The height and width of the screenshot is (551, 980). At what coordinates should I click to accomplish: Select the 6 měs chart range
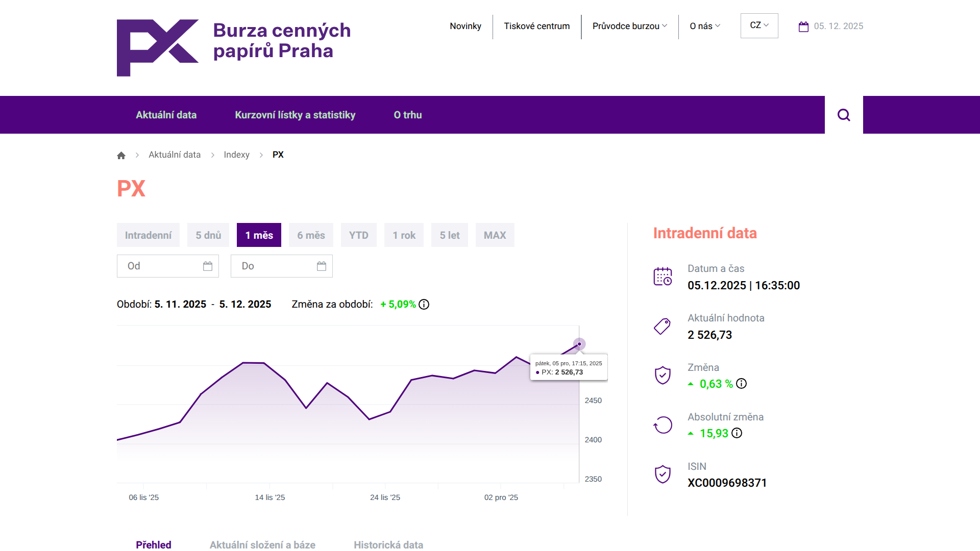(311, 235)
